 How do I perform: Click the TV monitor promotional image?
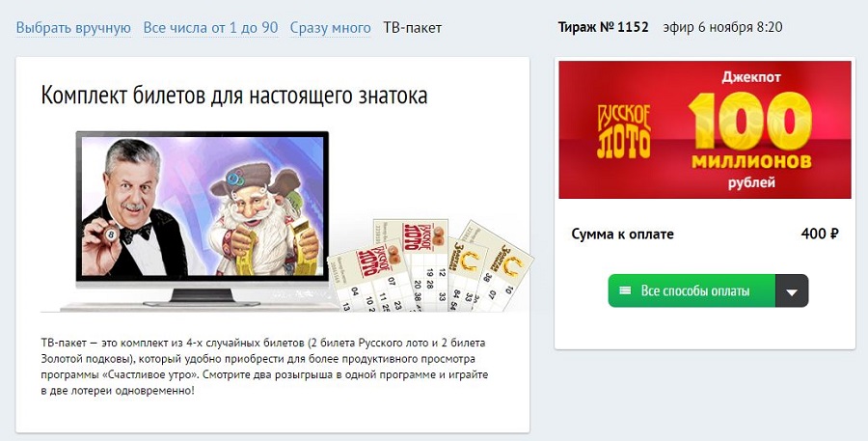coord(203,219)
